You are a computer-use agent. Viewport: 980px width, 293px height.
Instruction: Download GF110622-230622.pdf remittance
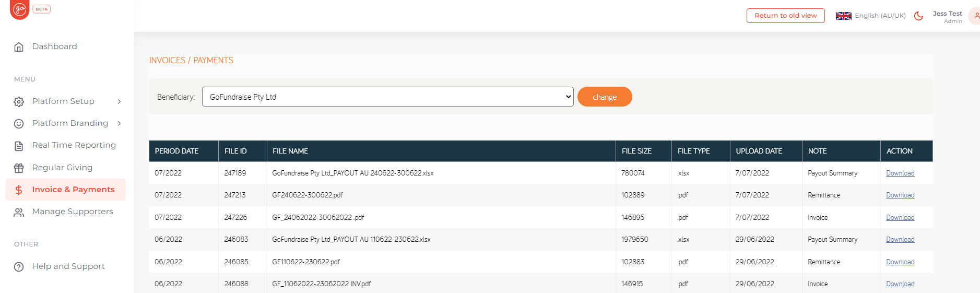[900, 262]
